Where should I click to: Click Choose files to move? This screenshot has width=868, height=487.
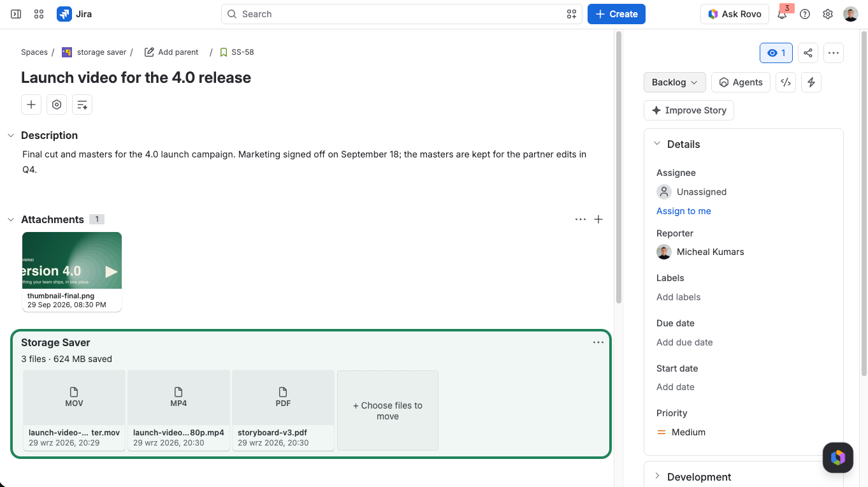pyautogui.click(x=387, y=411)
